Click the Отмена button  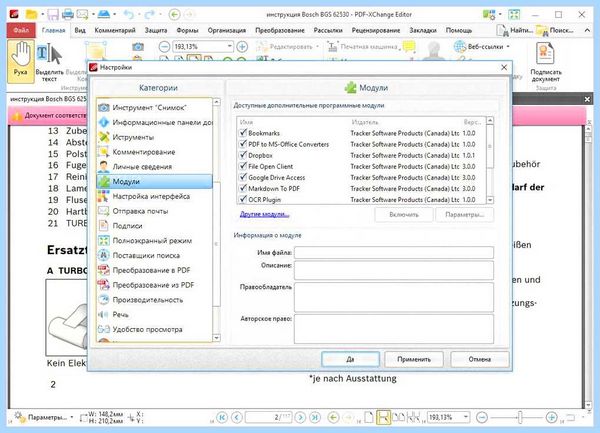(x=479, y=359)
